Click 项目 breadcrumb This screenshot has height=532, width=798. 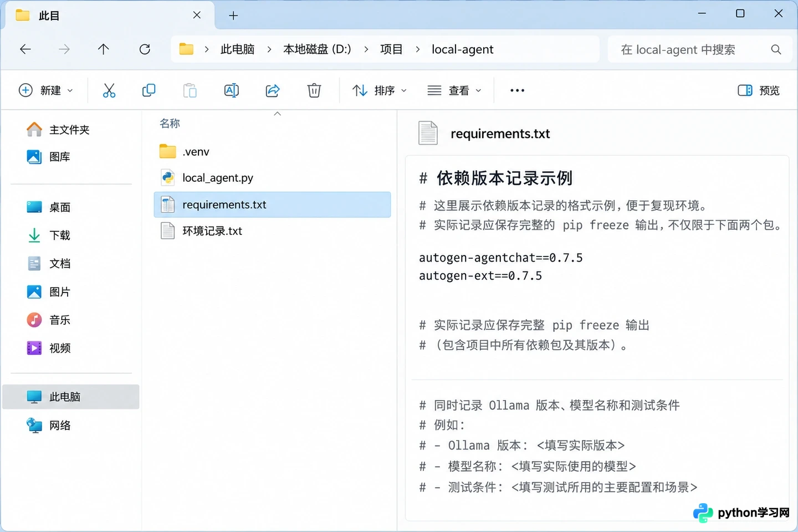click(391, 49)
